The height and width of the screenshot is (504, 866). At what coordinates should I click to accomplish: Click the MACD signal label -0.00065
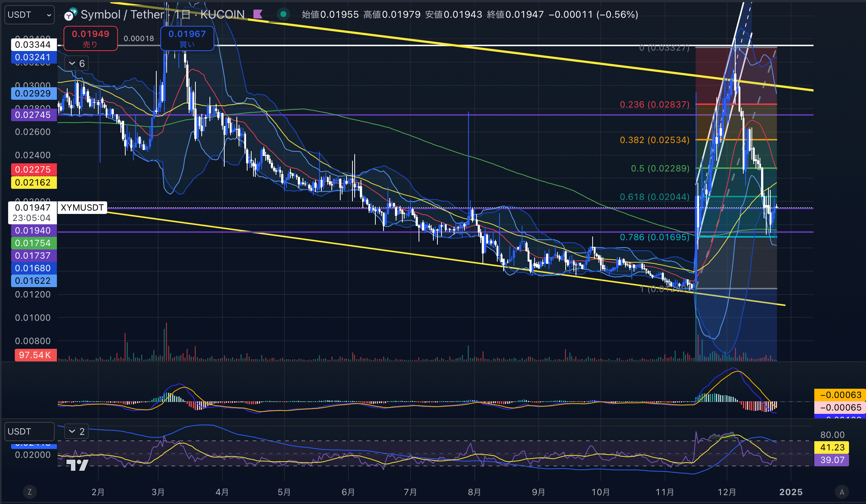click(x=841, y=408)
